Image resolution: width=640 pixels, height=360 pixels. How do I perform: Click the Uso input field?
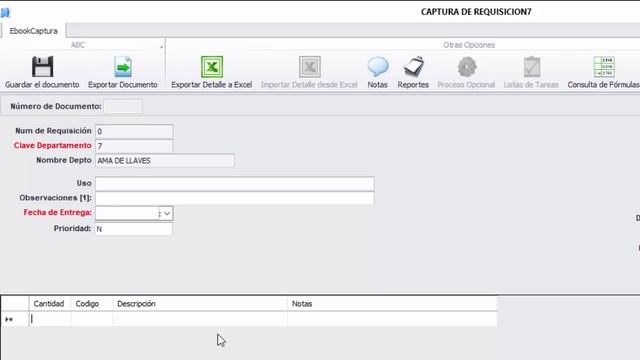[x=235, y=184]
